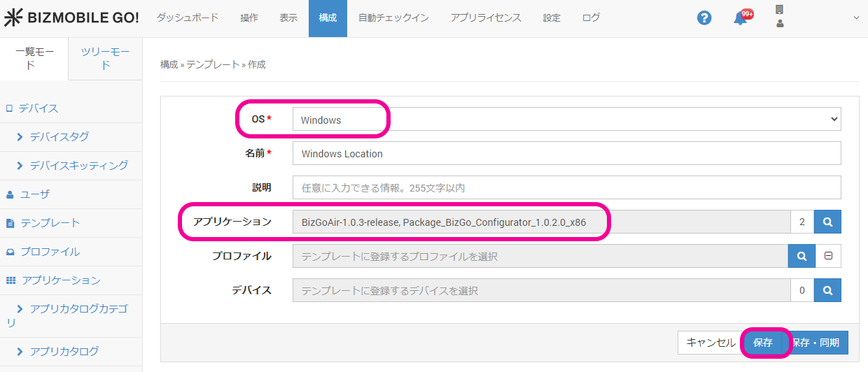Image resolution: width=868 pixels, height=372 pixels.
Task: Expand the デバイスキッティング sidebar item
Action: coord(78,165)
